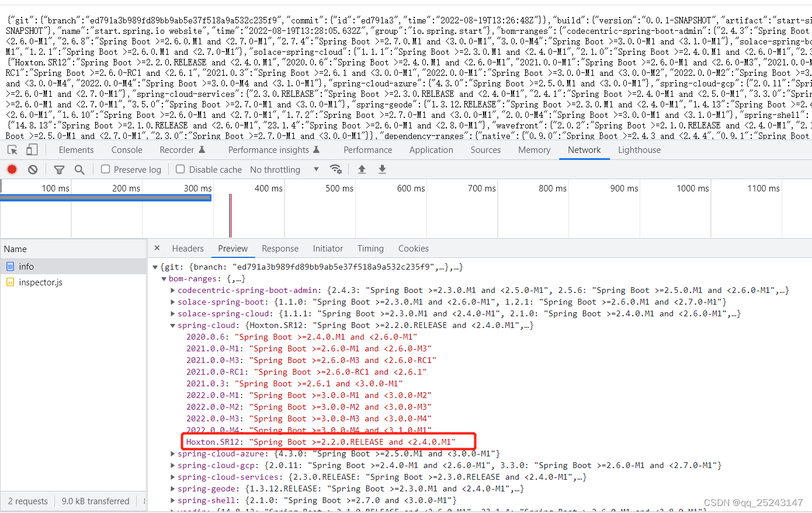Open the Recorder panel

pos(182,150)
